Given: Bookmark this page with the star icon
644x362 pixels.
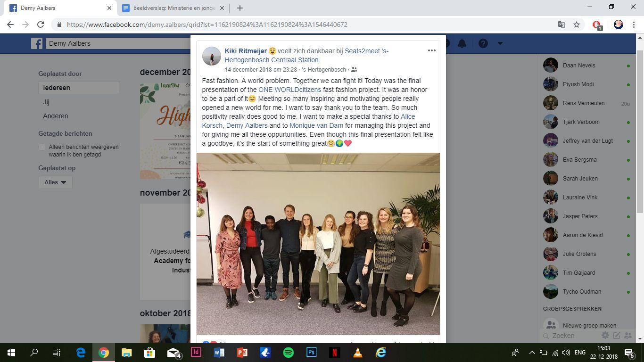Looking at the screenshot, I should [x=576, y=25].
